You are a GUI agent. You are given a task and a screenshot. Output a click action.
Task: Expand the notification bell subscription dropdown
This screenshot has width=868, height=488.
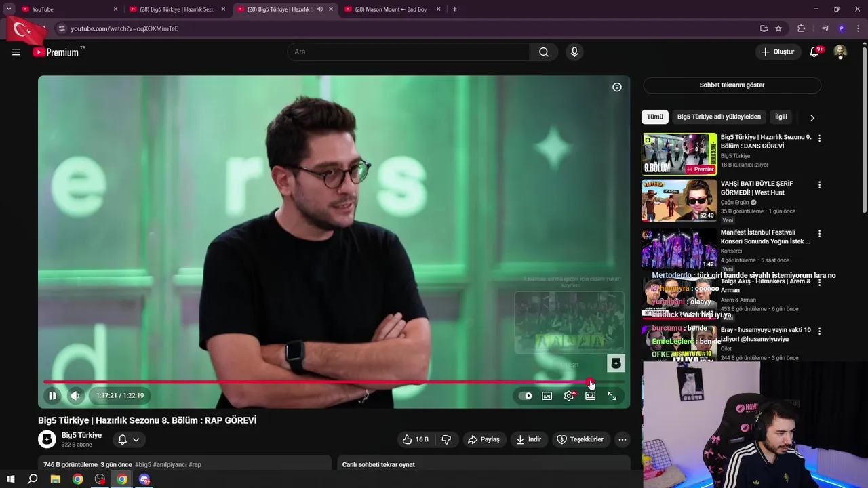(129, 439)
